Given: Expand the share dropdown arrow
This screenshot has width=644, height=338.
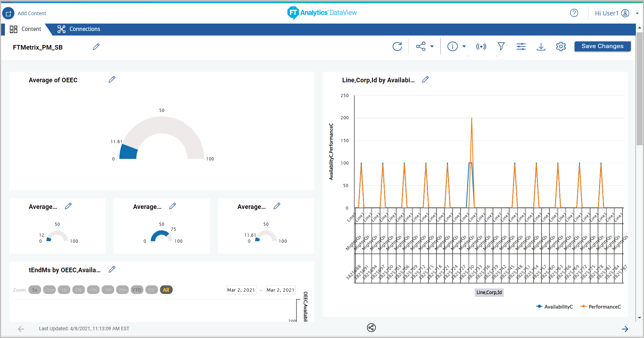Looking at the screenshot, I should 432,46.
